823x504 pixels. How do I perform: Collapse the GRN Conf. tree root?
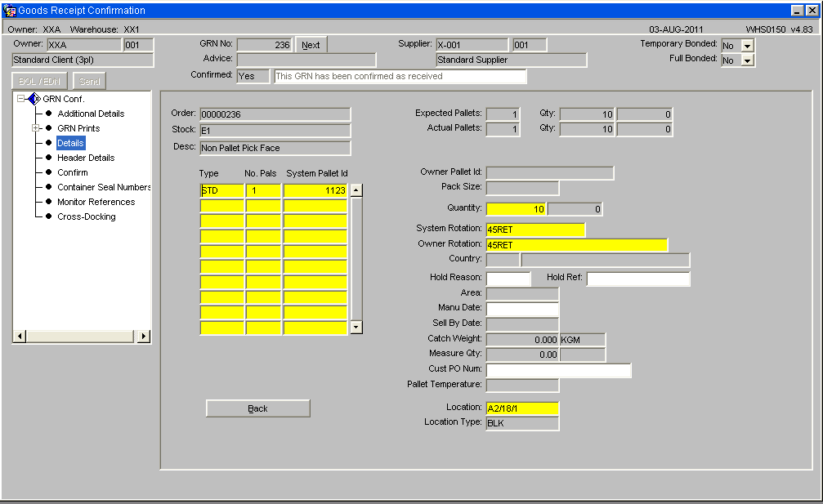[x=20, y=99]
